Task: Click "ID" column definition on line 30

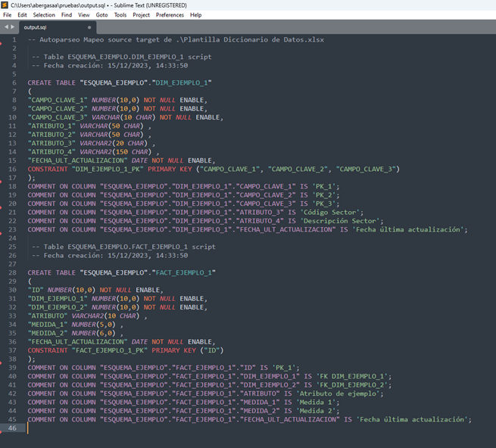Action: (x=95, y=290)
